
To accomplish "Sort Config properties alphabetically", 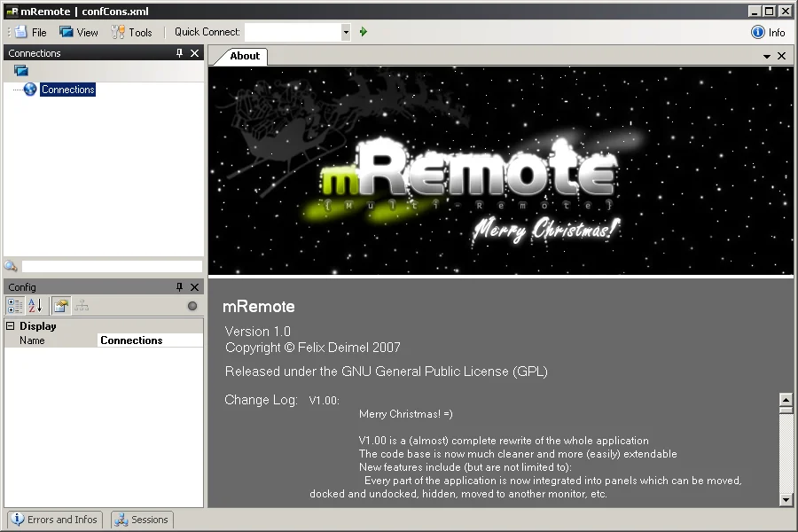I will pyautogui.click(x=35, y=306).
